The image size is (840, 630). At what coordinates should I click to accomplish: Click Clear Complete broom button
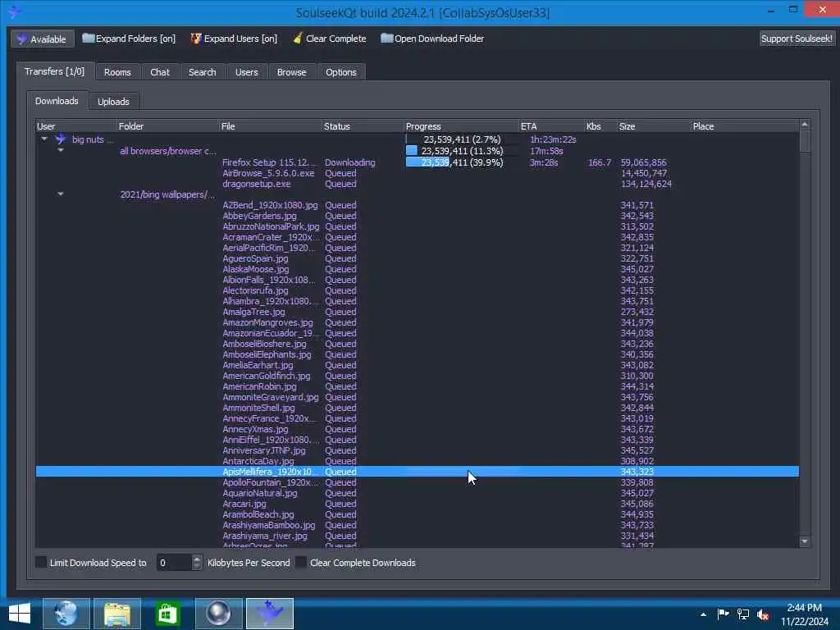coord(330,39)
